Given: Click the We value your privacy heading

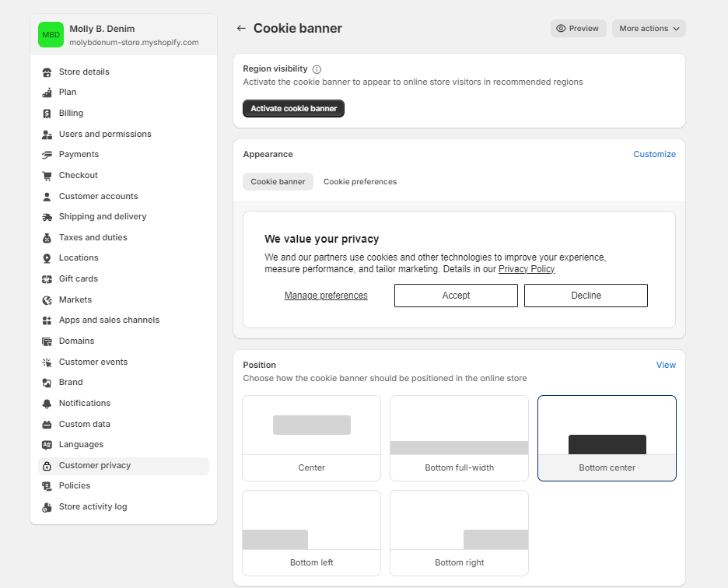Looking at the screenshot, I should coord(322,240).
